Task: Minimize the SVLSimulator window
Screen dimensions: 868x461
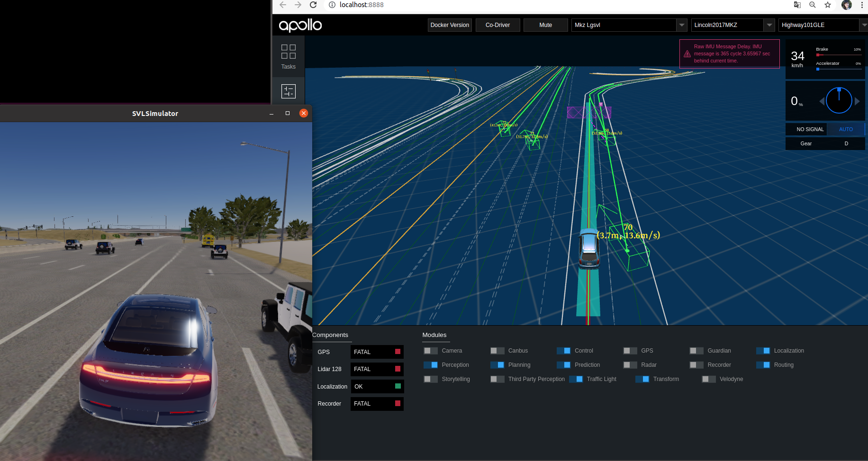Action: point(271,114)
